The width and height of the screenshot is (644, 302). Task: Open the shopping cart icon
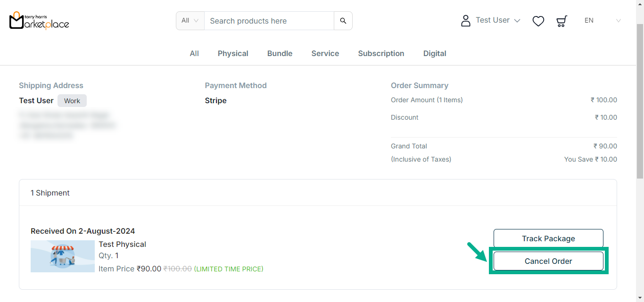(x=561, y=21)
